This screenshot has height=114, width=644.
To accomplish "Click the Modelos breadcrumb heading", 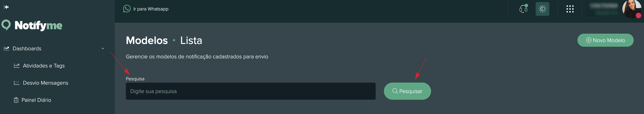I will pyautogui.click(x=147, y=40).
